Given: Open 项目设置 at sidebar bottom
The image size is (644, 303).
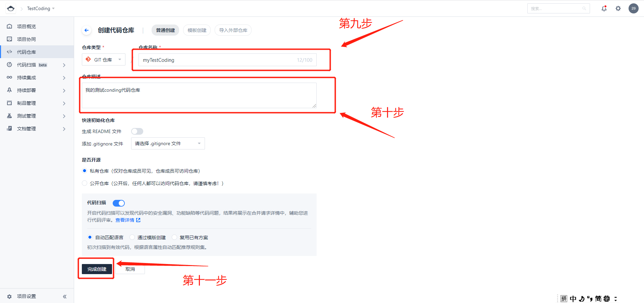Looking at the screenshot, I should click(26, 296).
